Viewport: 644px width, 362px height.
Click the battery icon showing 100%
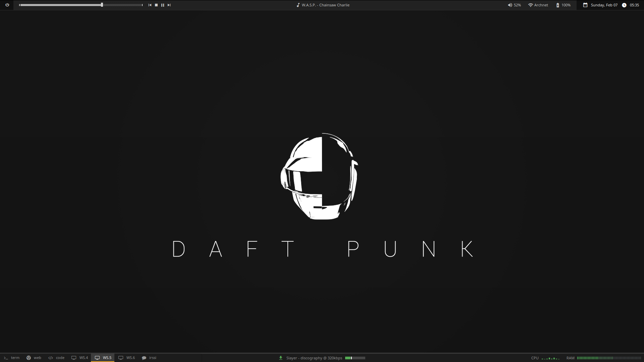(558, 5)
